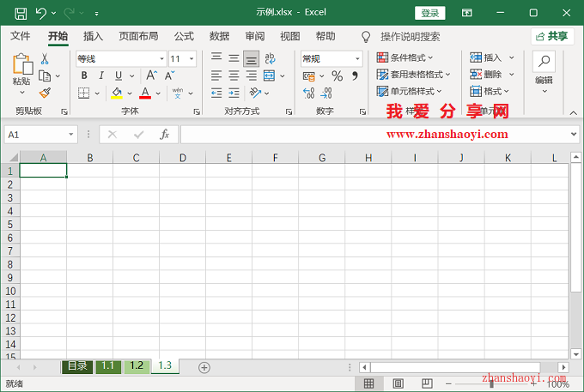The image size is (584, 392).
Task: Apply cell borders icon
Action: (x=84, y=93)
